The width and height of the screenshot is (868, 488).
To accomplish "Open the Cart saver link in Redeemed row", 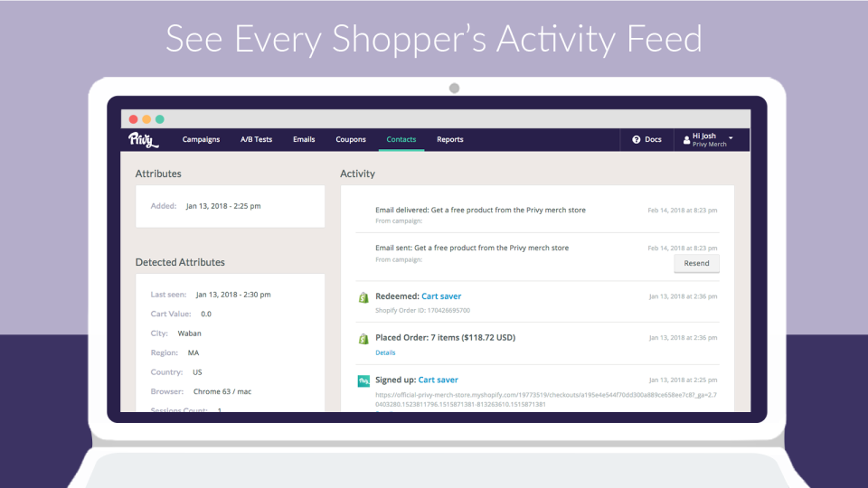I will click(x=441, y=296).
